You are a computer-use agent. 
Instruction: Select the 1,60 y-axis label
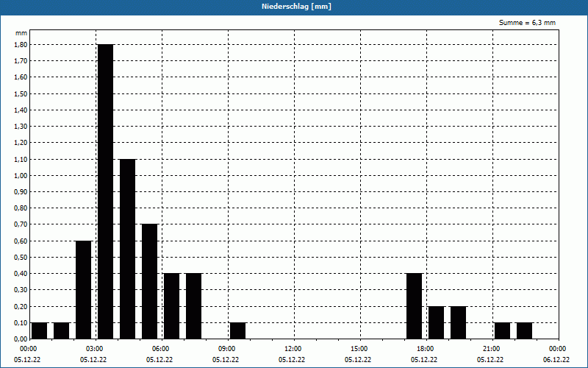click(x=21, y=77)
